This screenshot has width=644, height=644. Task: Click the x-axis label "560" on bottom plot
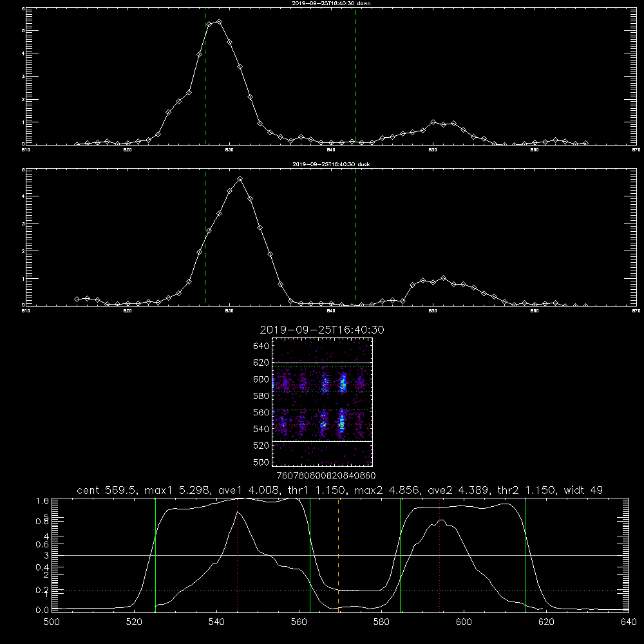[299, 622]
